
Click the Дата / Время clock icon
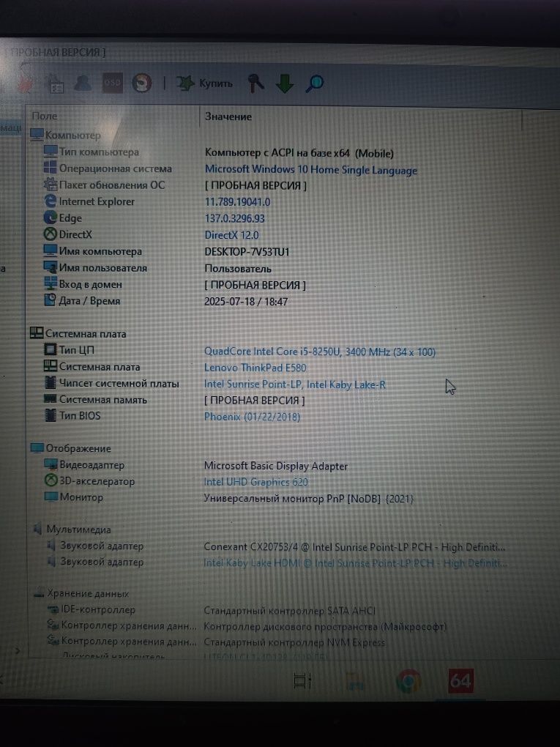[x=50, y=300]
